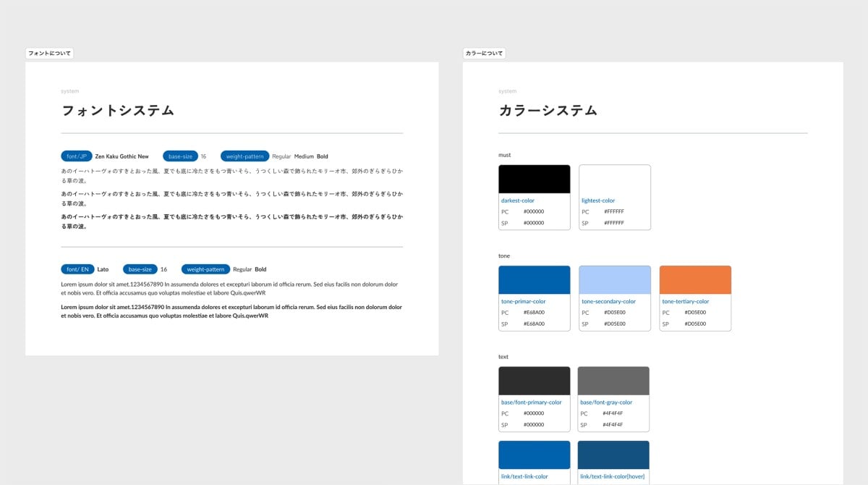
Task: Click the font/JP pill badge
Action: click(x=77, y=156)
